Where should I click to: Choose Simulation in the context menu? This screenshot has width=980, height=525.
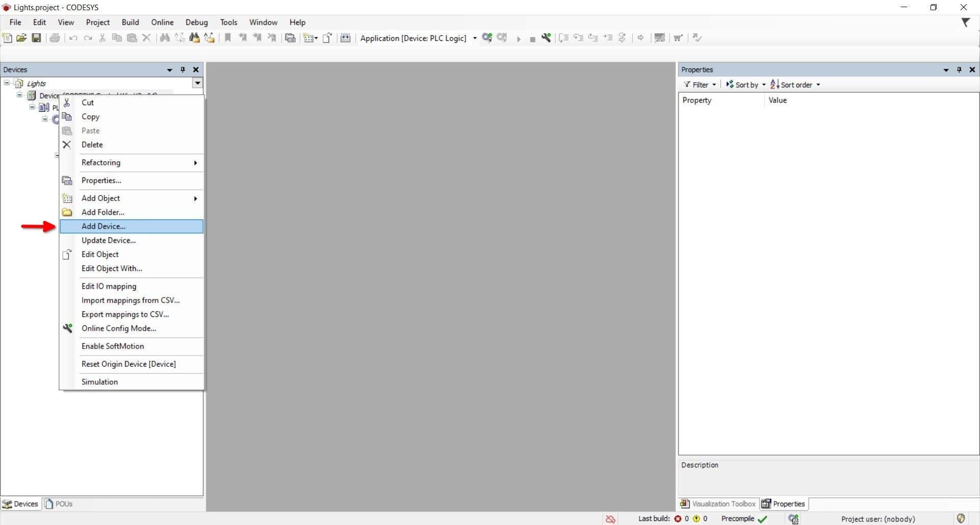pos(100,382)
